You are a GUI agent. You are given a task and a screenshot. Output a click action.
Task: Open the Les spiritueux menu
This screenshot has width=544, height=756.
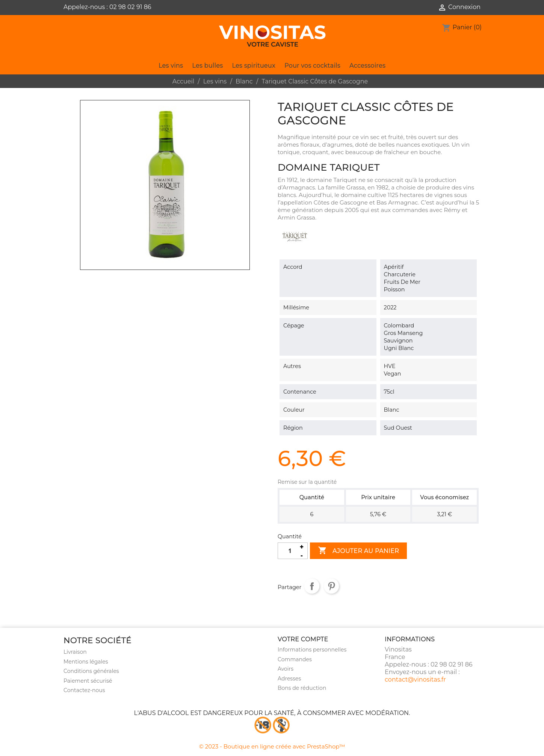click(x=254, y=65)
